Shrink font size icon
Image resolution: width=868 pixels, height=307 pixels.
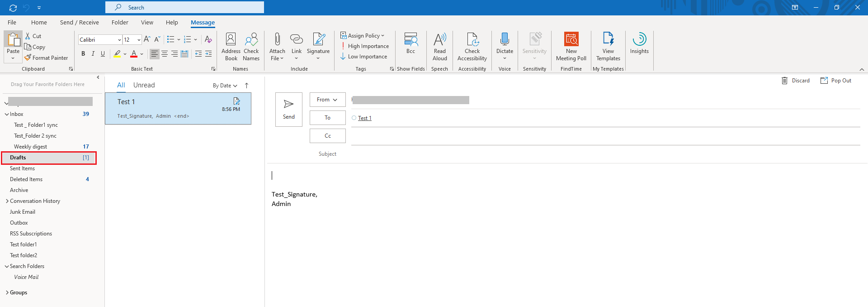157,39
